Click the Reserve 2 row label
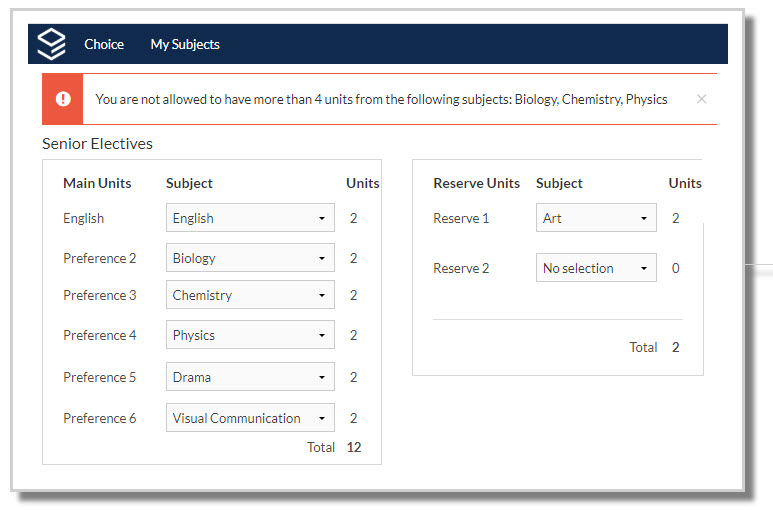 [x=461, y=268]
